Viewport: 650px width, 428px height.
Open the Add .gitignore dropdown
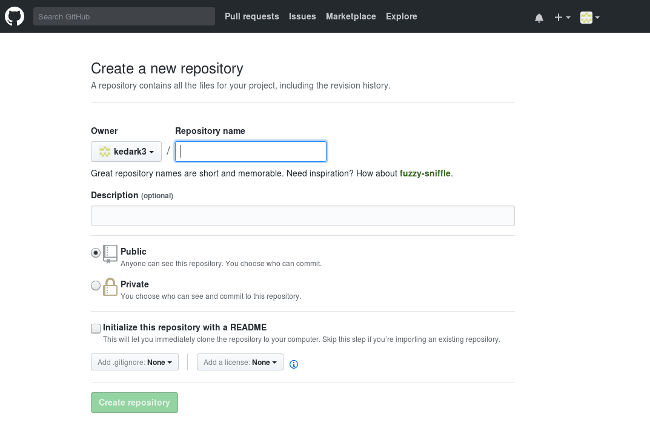tap(135, 362)
